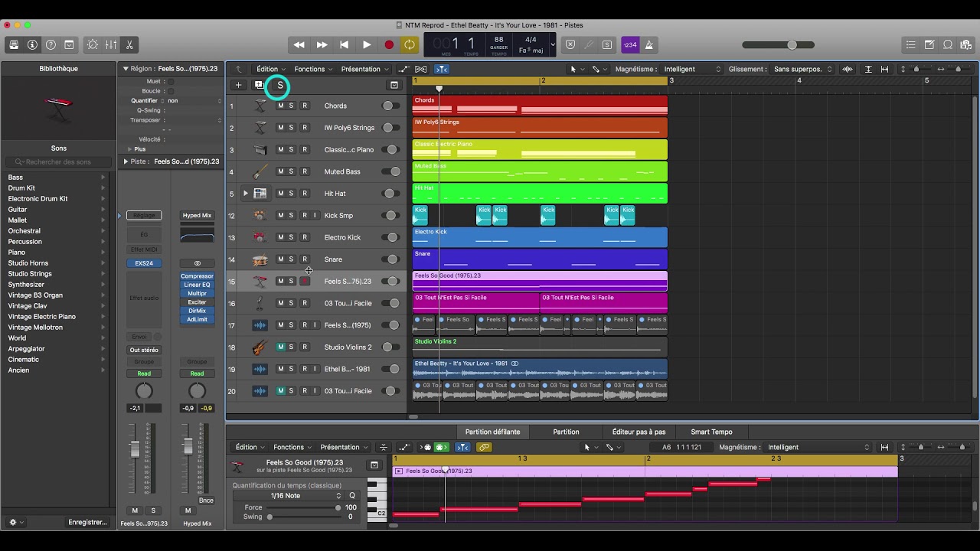Screen dimensions: 980x551
Task: Open the List Editors icon
Action: coord(910,45)
